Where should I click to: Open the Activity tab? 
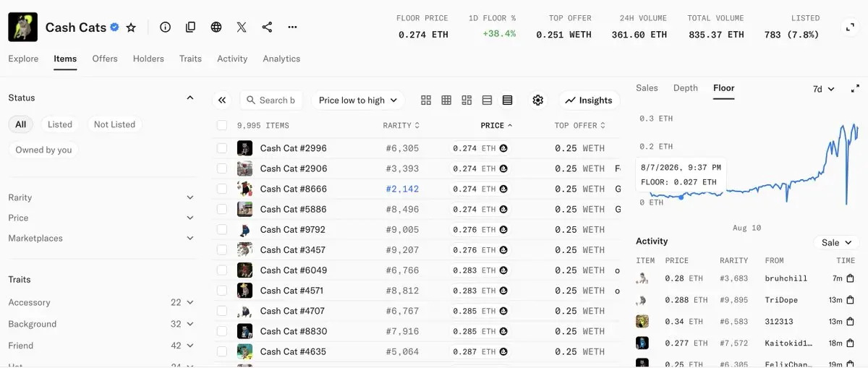[x=232, y=59]
